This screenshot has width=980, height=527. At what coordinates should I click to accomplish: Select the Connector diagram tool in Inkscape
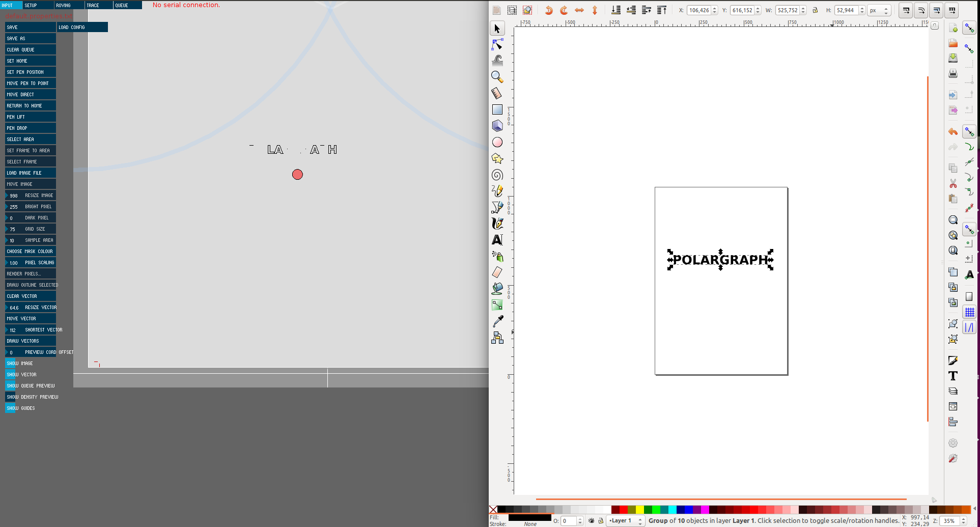(x=497, y=338)
